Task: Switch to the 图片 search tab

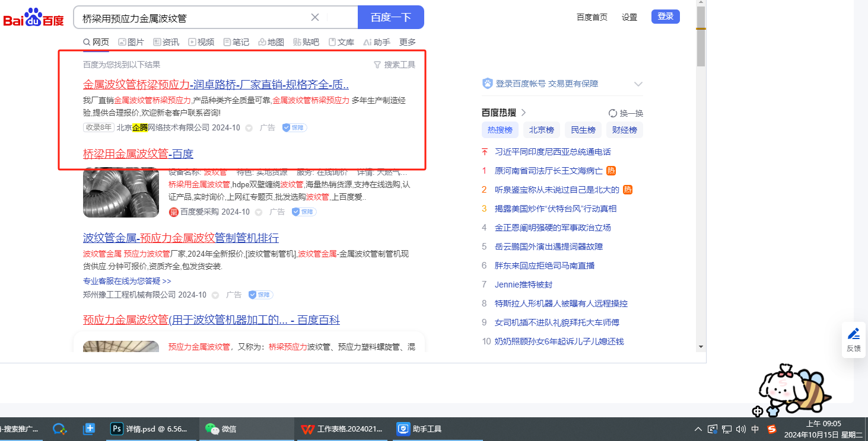Action: click(131, 42)
